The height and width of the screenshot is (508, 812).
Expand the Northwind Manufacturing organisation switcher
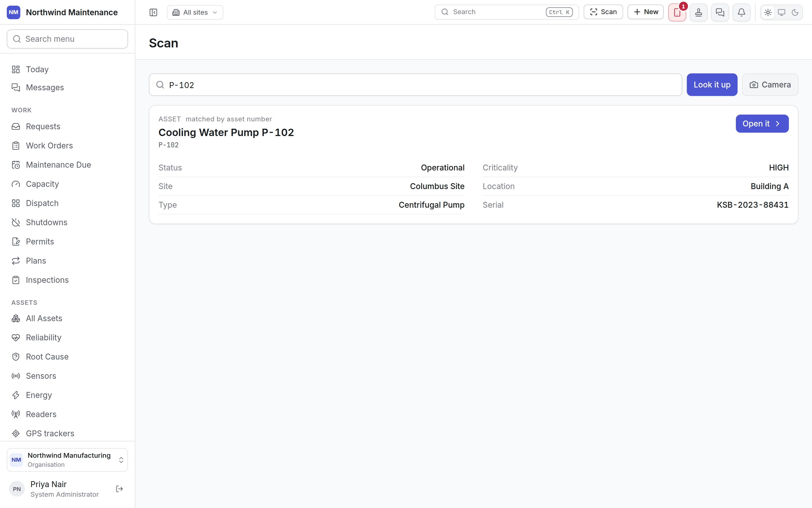click(67, 460)
